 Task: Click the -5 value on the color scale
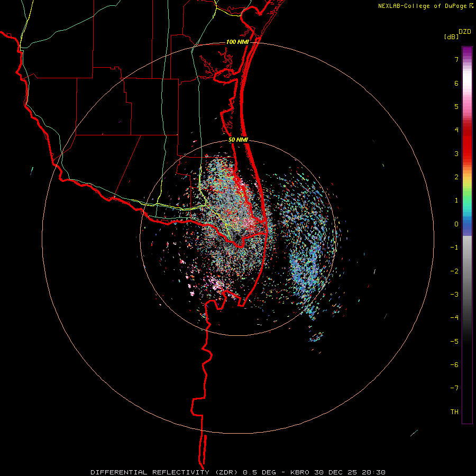click(x=454, y=341)
